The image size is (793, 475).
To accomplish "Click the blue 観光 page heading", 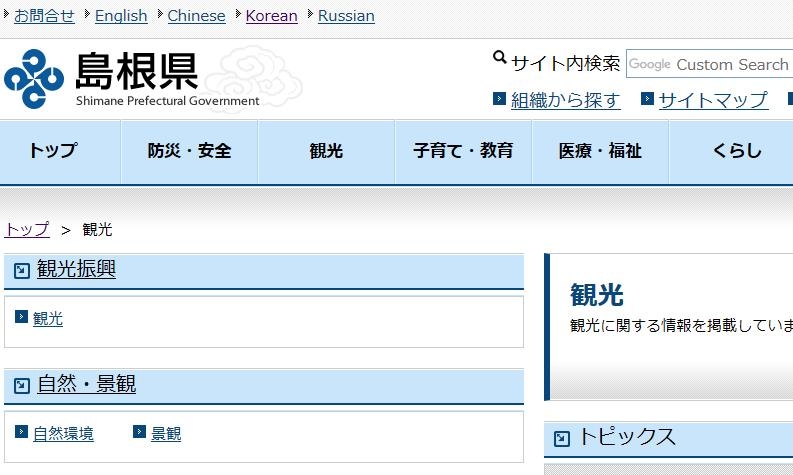I will point(597,294).
